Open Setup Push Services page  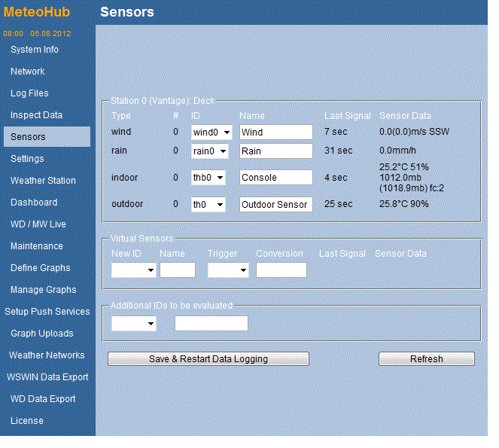point(47,312)
